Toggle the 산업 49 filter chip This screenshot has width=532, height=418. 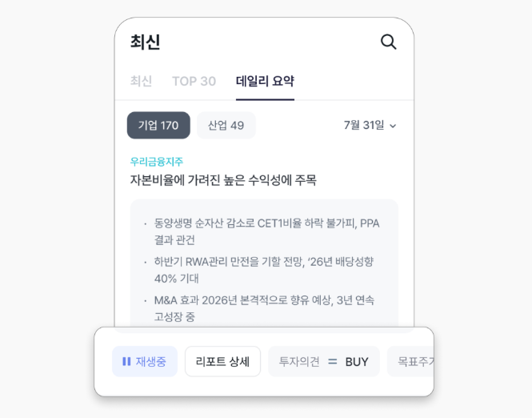226,125
